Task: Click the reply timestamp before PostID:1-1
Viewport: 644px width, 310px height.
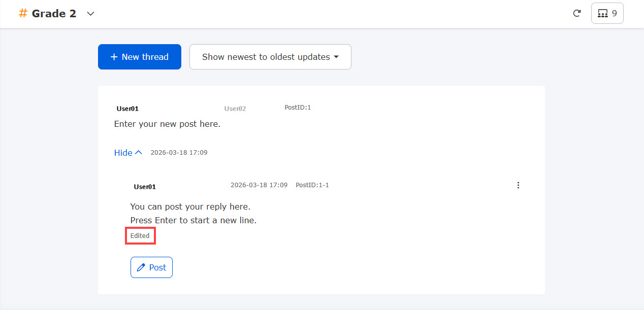Action: (259, 185)
